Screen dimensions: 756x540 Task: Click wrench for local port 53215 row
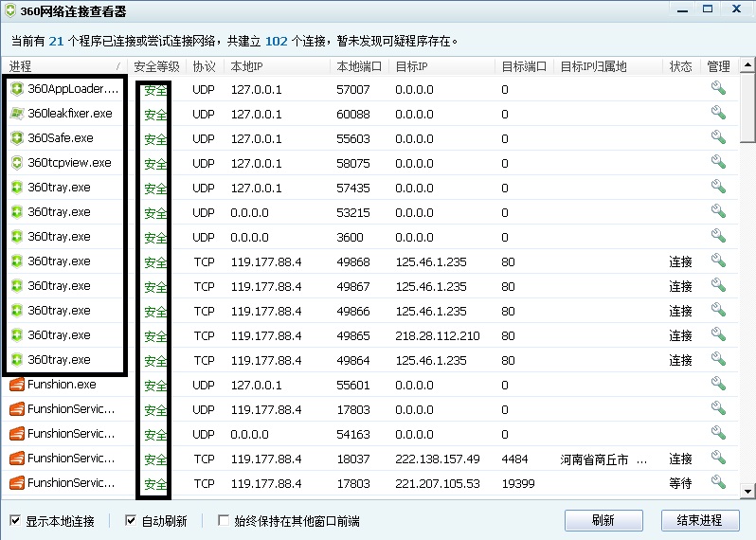point(718,211)
